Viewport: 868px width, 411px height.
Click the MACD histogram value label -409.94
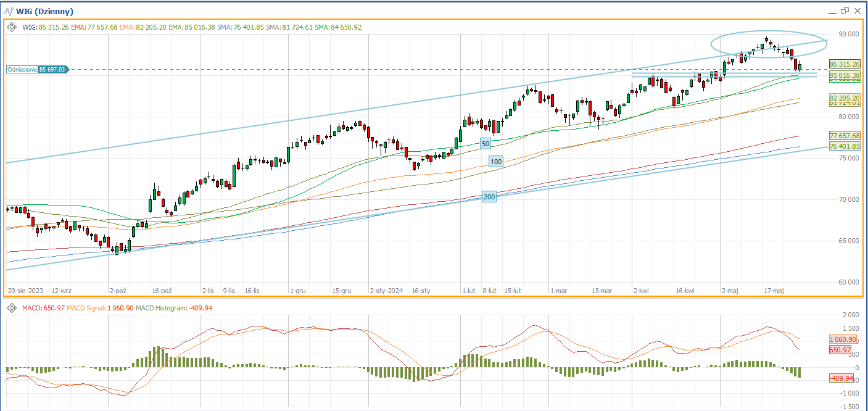click(841, 378)
